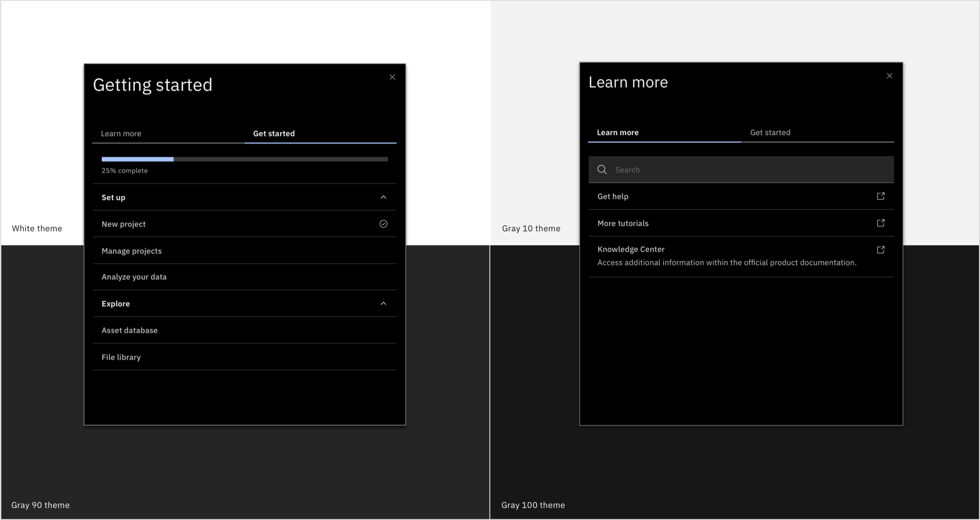This screenshot has width=980, height=520.
Task: Select Get started tab in Learn more panel
Action: click(770, 133)
